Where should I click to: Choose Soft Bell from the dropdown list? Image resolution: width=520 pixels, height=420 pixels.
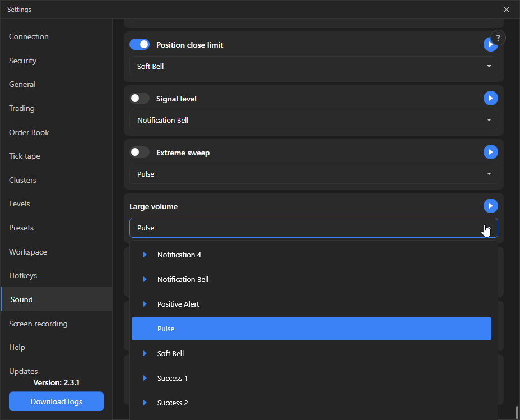click(x=312, y=353)
